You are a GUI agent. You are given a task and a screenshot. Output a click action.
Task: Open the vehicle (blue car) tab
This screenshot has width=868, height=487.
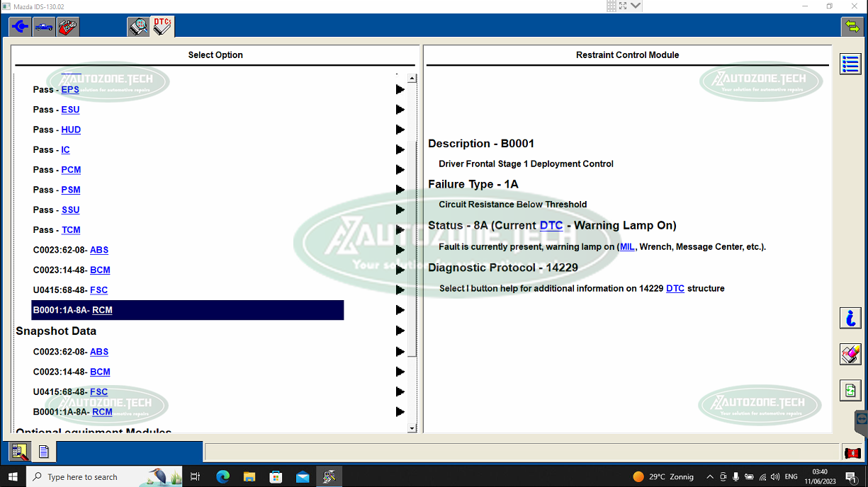(44, 27)
